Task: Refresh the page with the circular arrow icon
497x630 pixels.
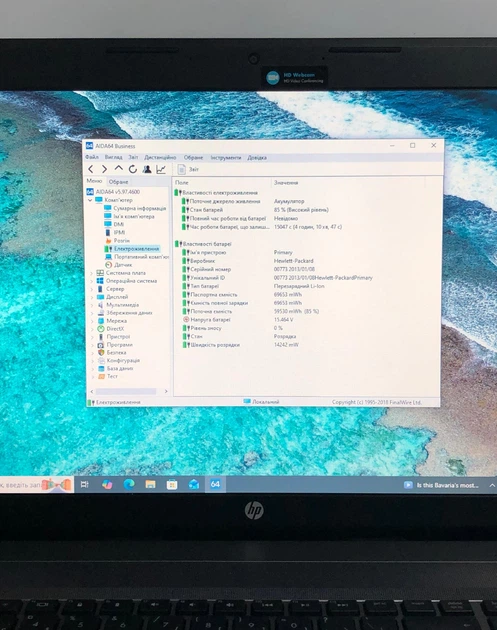Action: pyautogui.click(x=133, y=169)
